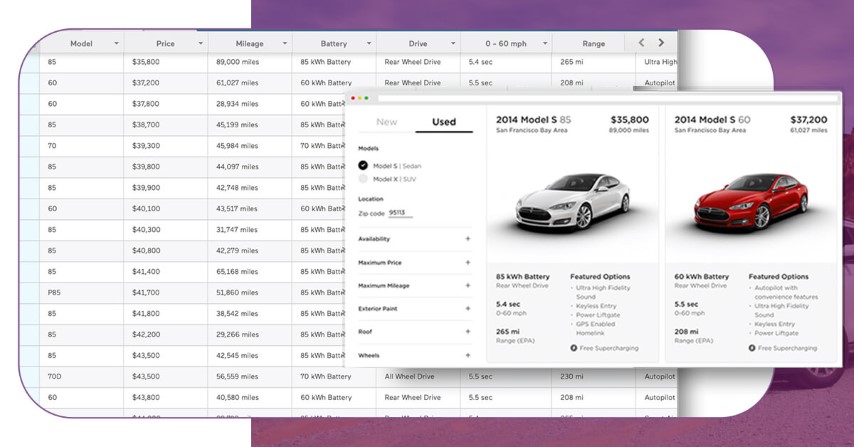Select the $43,800 price cell
This screenshot has width=854, height=447.
click(x=166, y=397)
